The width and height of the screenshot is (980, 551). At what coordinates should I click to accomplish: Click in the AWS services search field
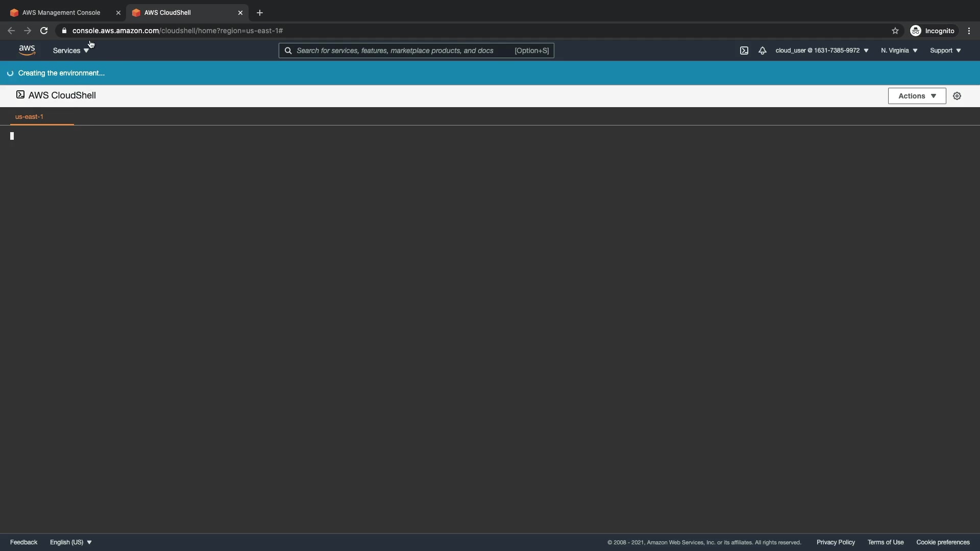[x=403, y=51]
